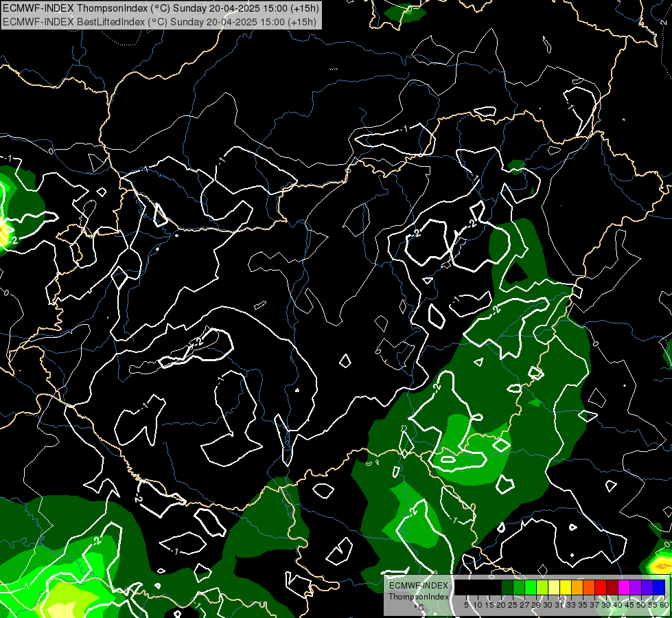Image resolution: width=672 pixels, height=618 pixels.
Task: Click the legend tick value 5
Action: tap(466, 605)
